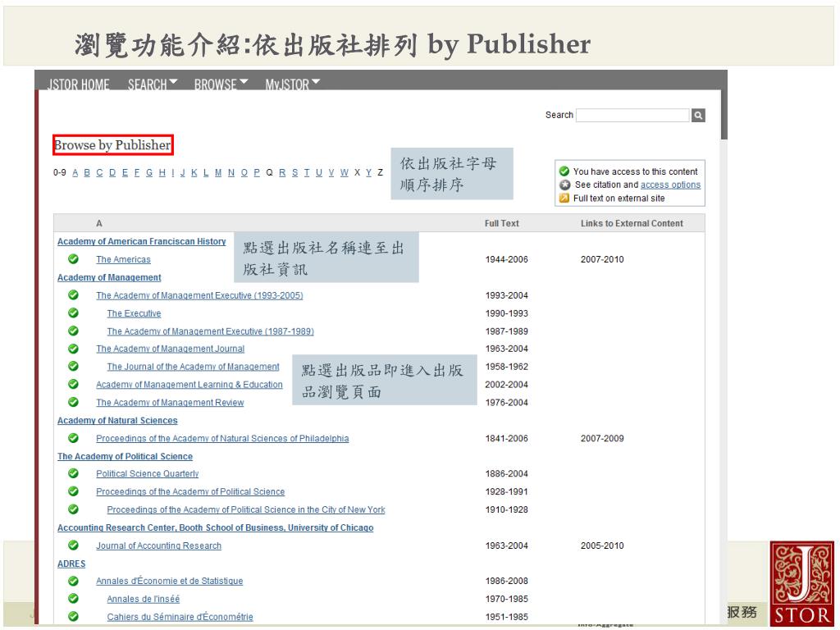The height and width of the screenshot is (630, 840).
Task: Jump to publishers starting with W
Action: point(344,172)
